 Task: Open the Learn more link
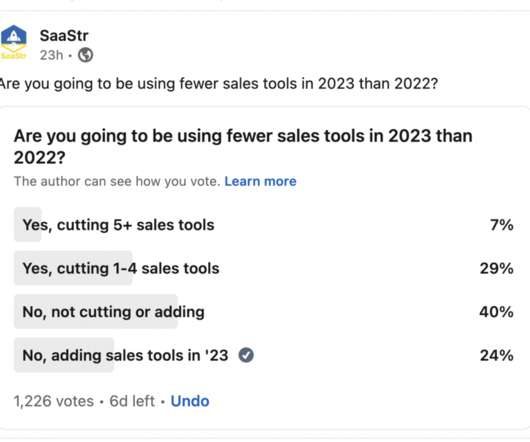pos(260,181)
